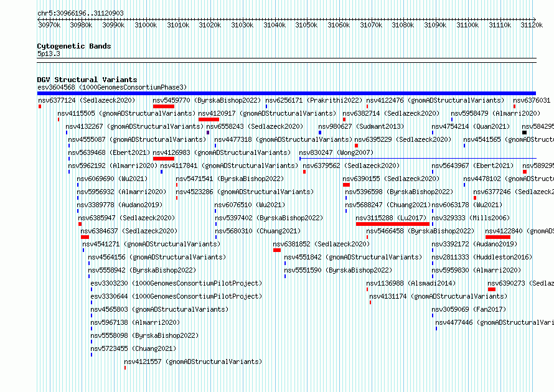Open nsv4551842 variant label

[x=353, y=257]
